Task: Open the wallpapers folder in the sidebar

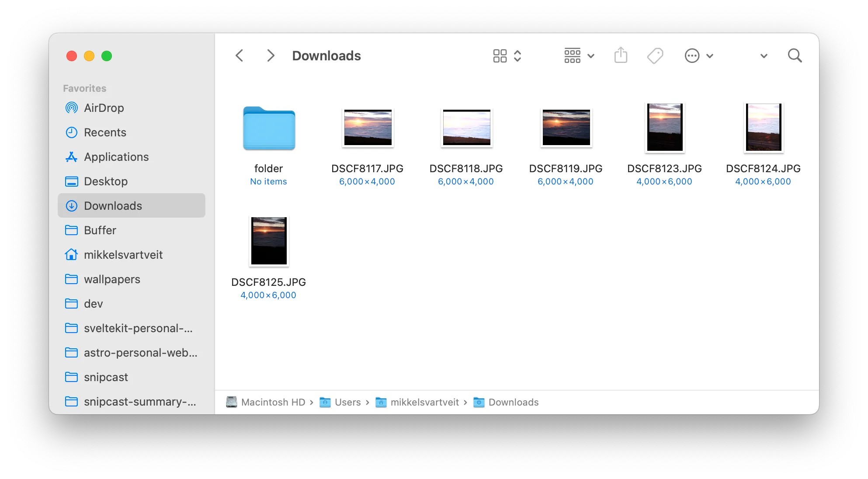Action: point(112,279)
